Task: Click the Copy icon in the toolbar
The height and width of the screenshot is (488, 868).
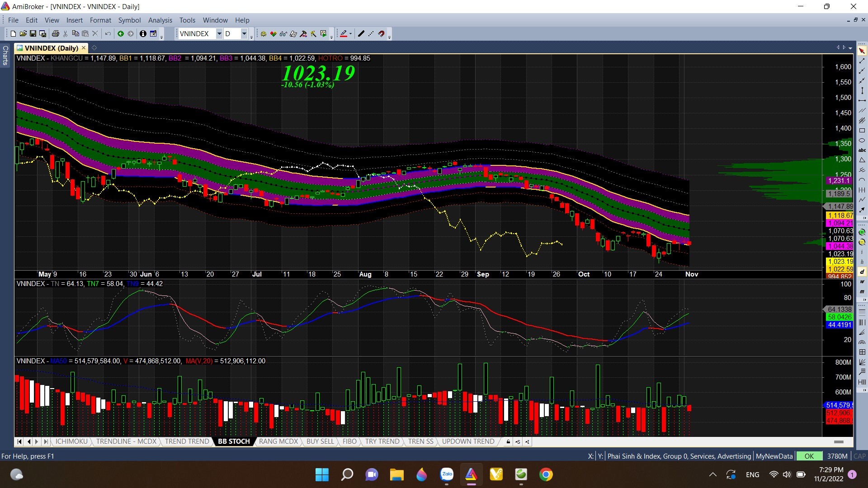Action: pyautogui.click(x=75, y=33)
